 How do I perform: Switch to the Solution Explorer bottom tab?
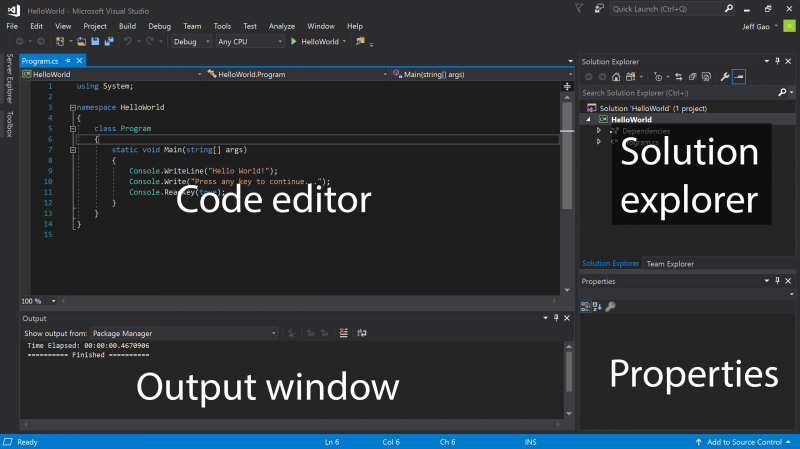[x=610, y=263]
